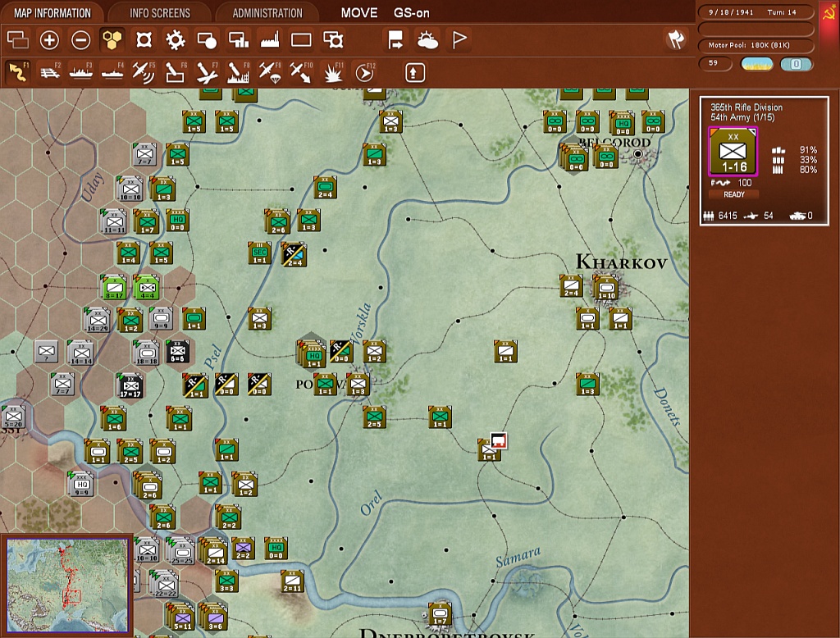Toggle the hex grid overlay
The width and height of the screenshot is (840, 638).
(x=112, y=39)
